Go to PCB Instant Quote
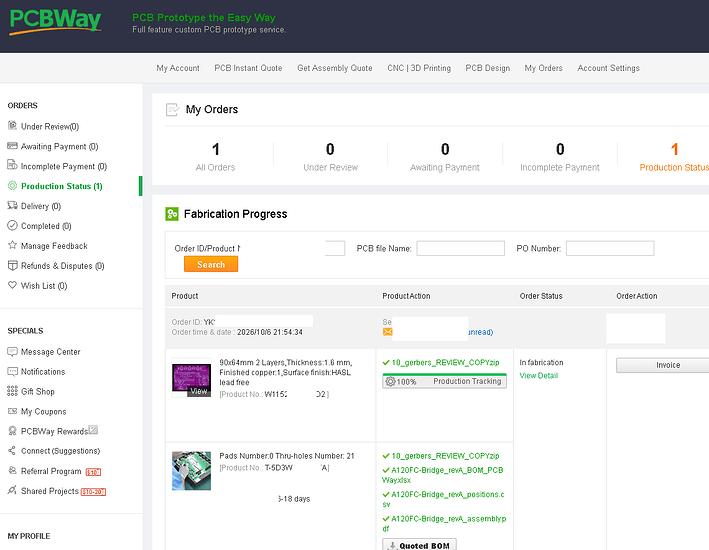 (248, 68)
